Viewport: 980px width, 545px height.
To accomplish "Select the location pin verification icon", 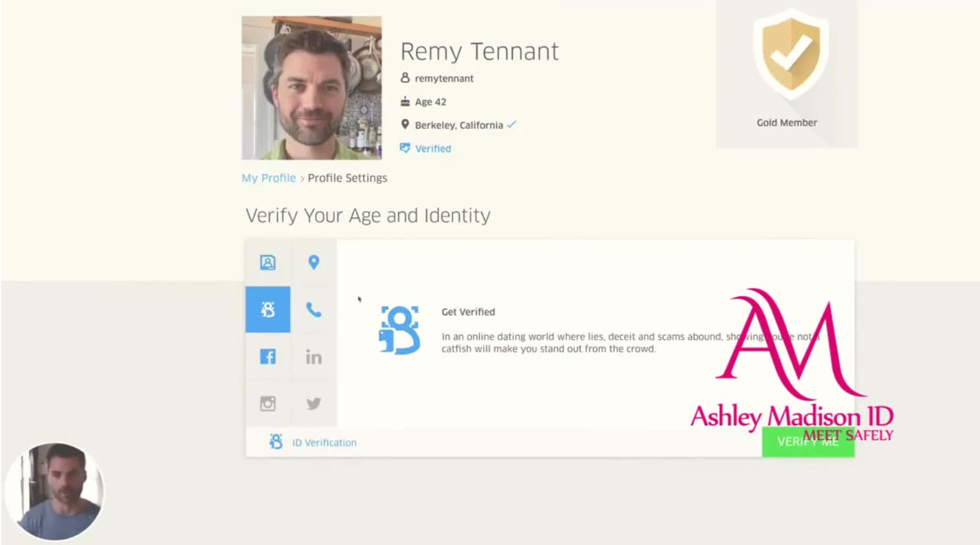I will click(x=313, y=262).
